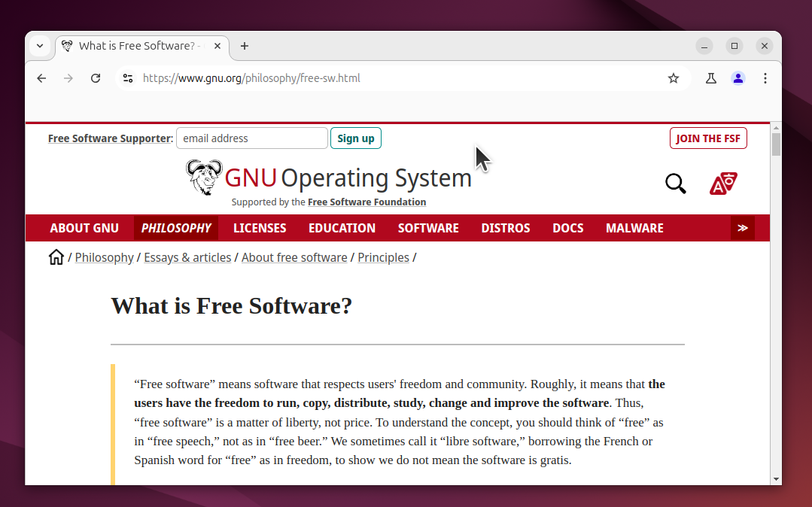Open Essays & articles breadcrumb link
Image resolution: width=812 pixels, height=507 pixels.
pyautogui.click(x=187, y=257)
